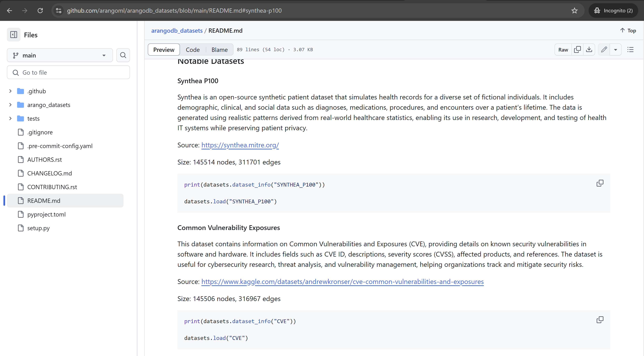
Task: Bookmark this page with star icon
Action: pyautogui.click(x=574, y=10)
